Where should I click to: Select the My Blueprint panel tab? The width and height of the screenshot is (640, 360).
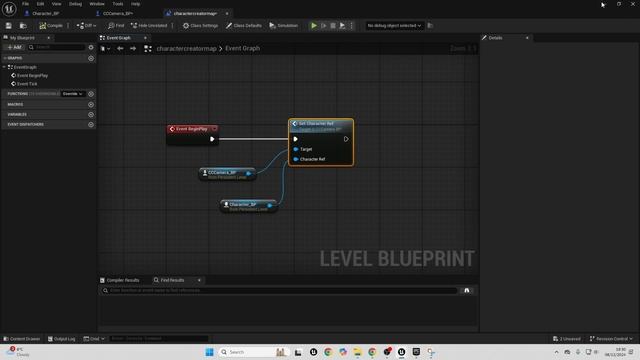(22, 38)
